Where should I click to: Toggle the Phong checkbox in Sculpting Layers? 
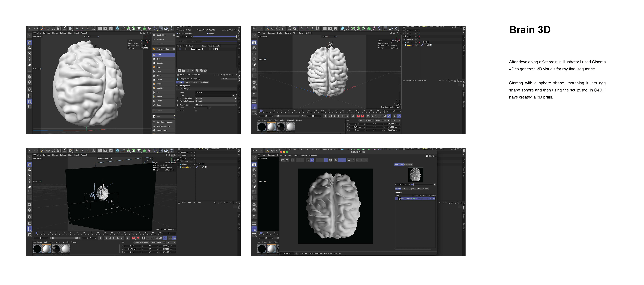click(x=208, y=34)
